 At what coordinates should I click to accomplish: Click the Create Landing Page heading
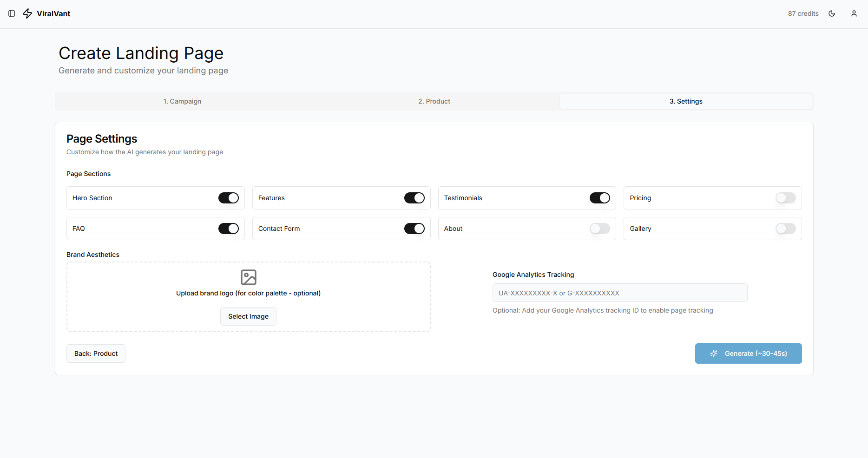click(x=141, y=53)
